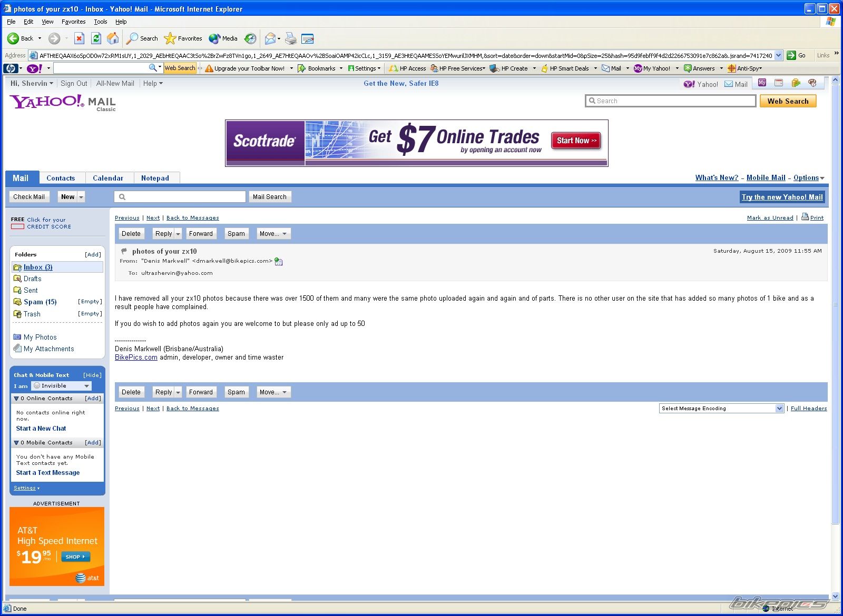Switch to the Notepad tab

tap(155, 178)
